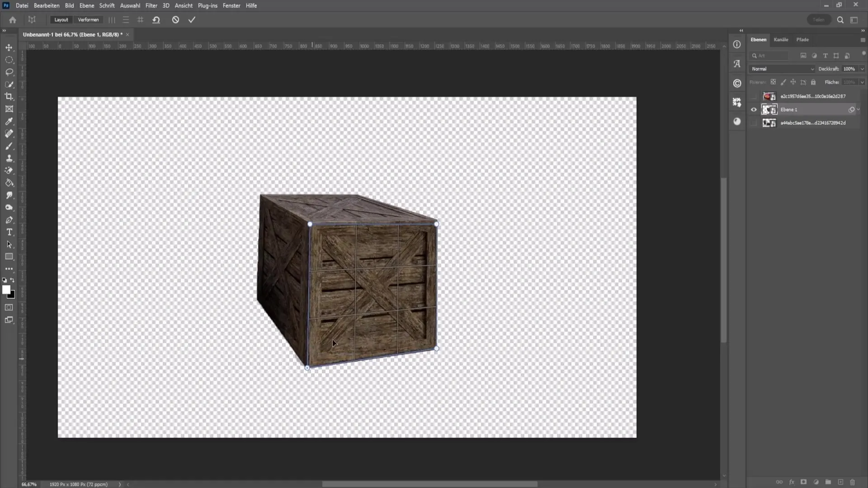The image size is (868, 488).
Task: Collapse the right panels double arrow
Action: point(863,31)
